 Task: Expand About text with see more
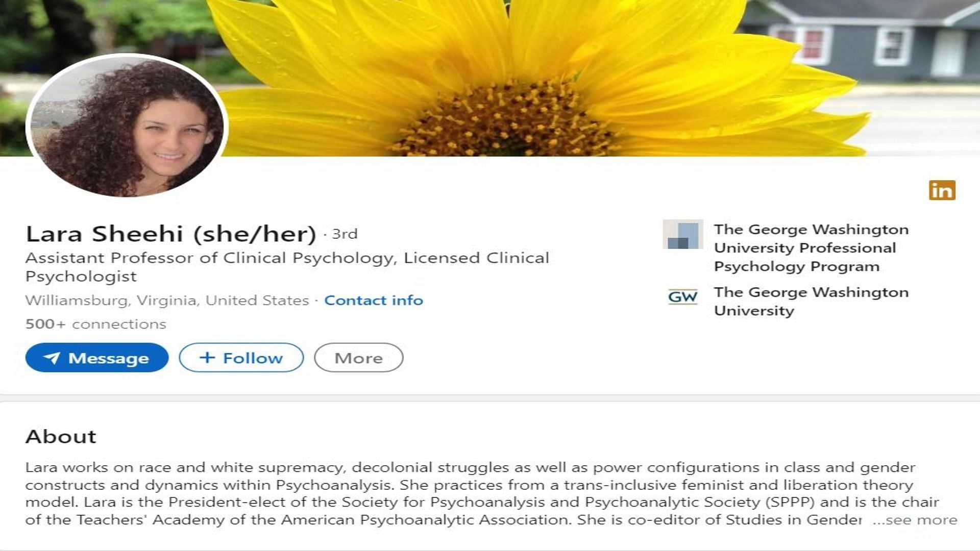[915, 520]
